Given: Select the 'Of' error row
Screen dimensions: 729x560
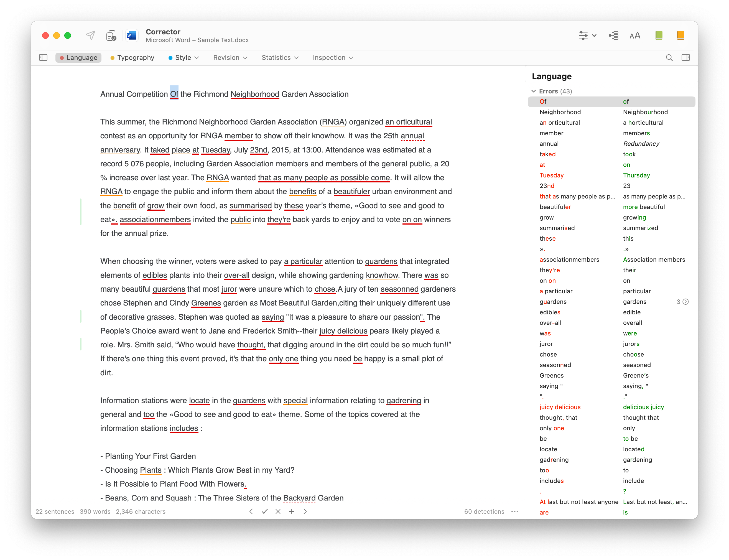Looking at the screenshot, I should pos(612,102).
